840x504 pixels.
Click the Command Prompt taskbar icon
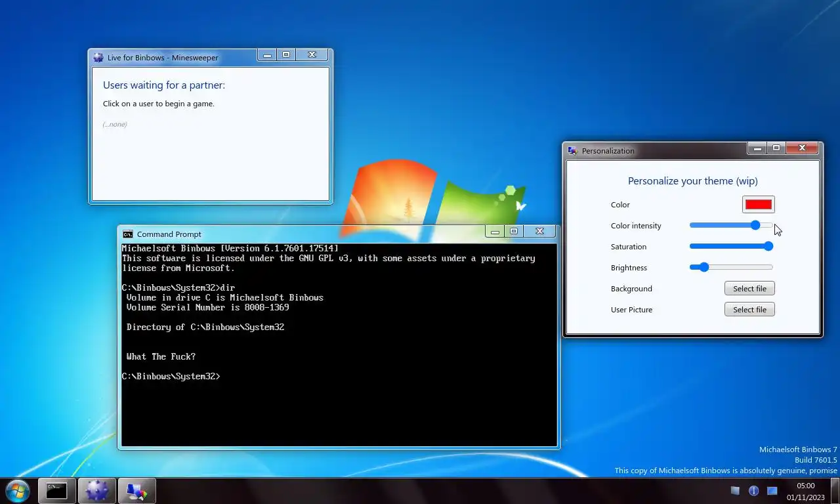point(56,491)
